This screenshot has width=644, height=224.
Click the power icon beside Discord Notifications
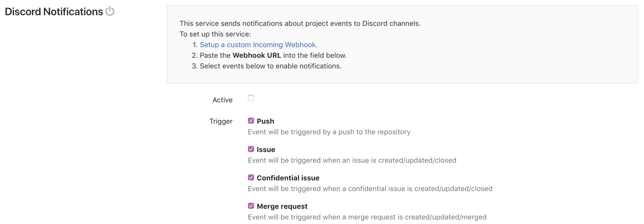[110, 11]
